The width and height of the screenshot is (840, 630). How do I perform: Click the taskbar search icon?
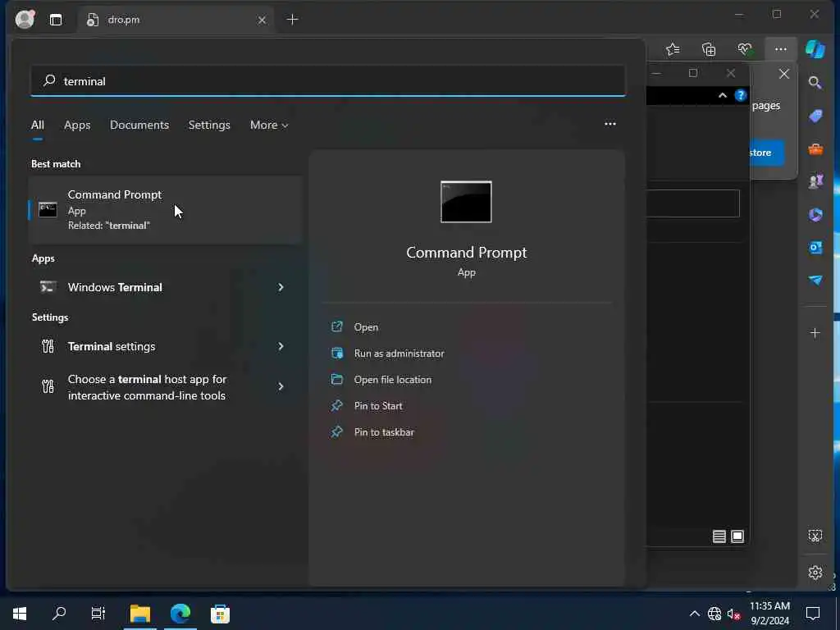[59, 613]
